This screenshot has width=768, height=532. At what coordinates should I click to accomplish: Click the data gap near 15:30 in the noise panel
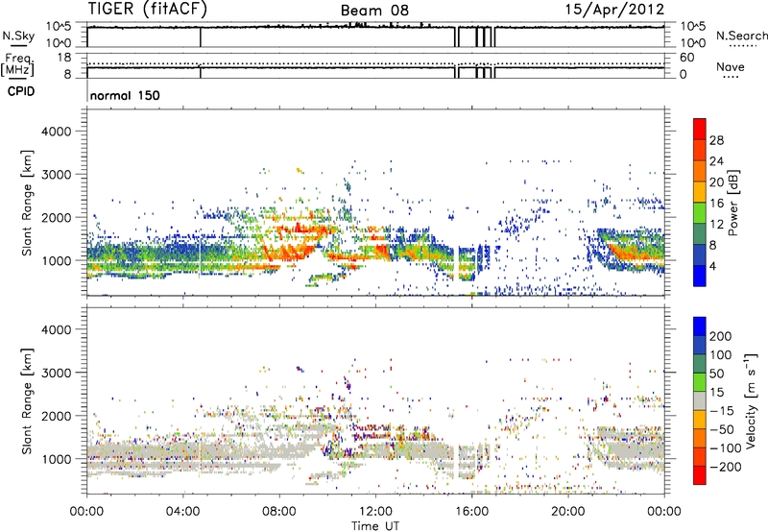point(457,36)
